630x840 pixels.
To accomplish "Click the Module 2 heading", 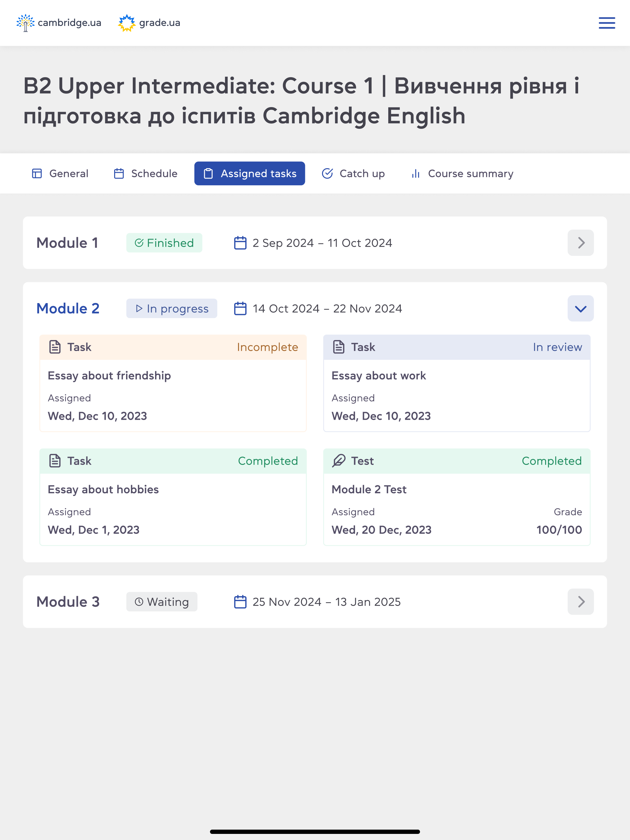I will 68,308.
